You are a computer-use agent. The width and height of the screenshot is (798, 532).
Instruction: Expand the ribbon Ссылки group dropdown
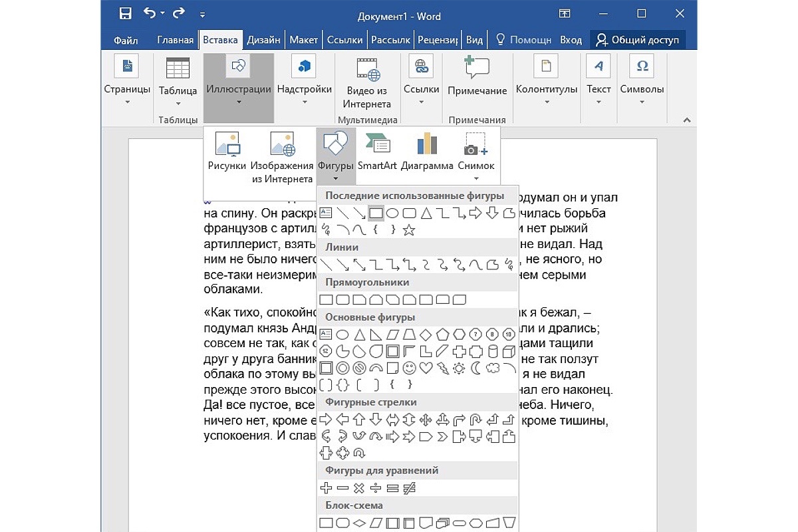pyautogui.click(x=422, y=80)
